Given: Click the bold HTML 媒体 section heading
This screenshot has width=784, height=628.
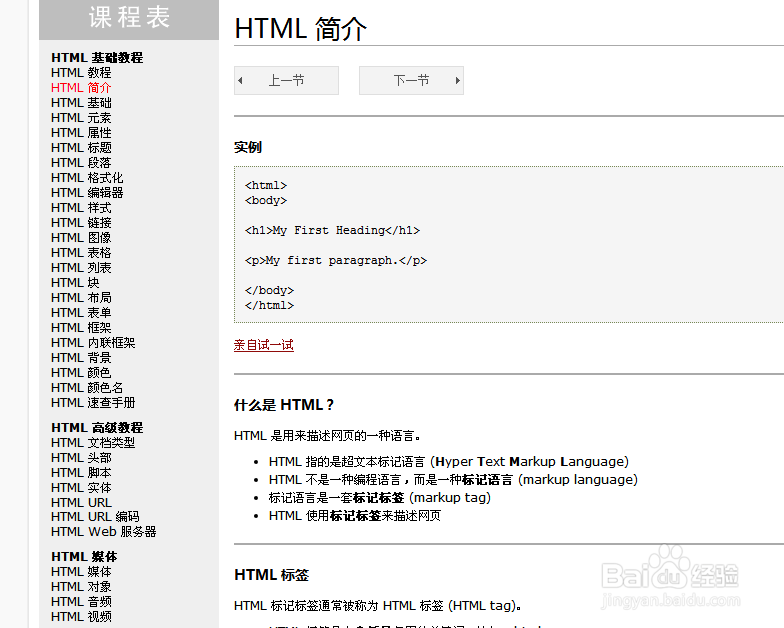Looking at the screenshot, I should pyautogui.click(x=84, y=557).
